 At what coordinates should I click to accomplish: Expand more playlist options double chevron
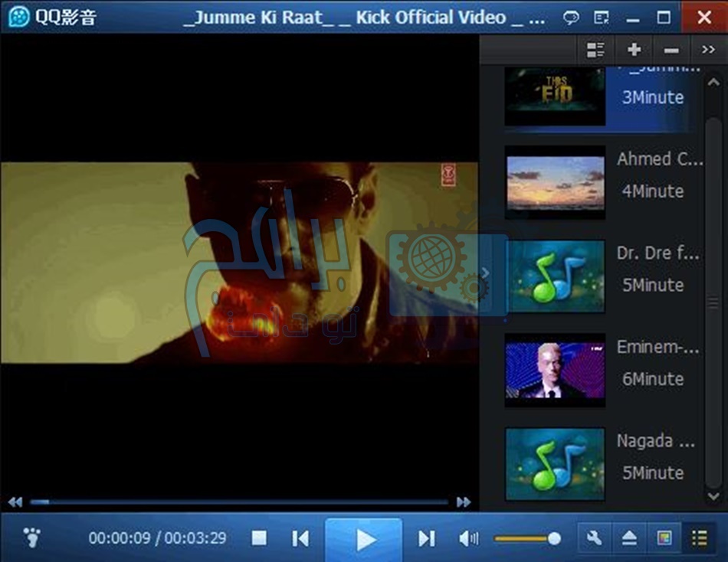pyautogui.click(x=708, y=51)
